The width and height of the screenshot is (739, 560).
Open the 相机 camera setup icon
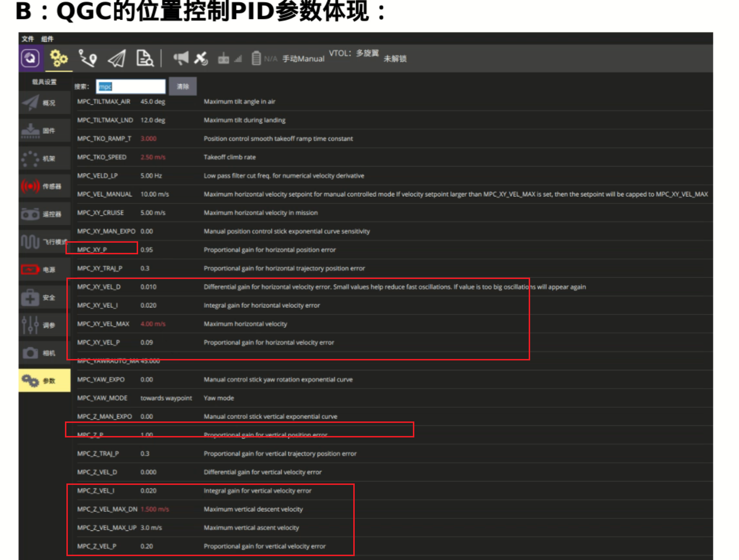[x=44, y=353]
